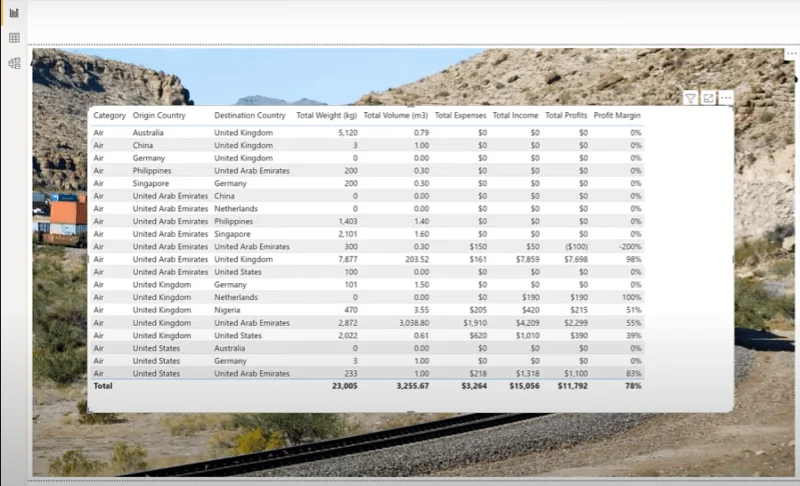The width and height of the screenshot is (800, 486).
Task: Sort by the Total Weight (kg) header
Action: 327,115
